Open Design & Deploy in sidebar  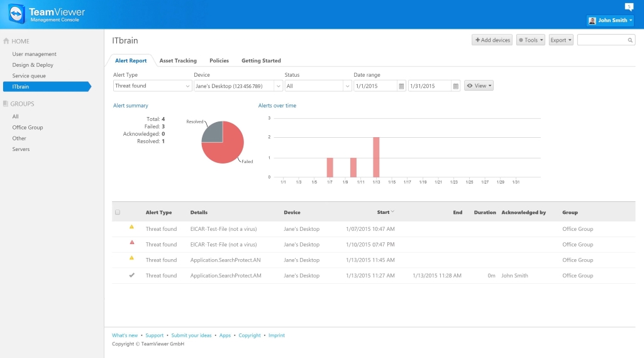coord(33,65)
